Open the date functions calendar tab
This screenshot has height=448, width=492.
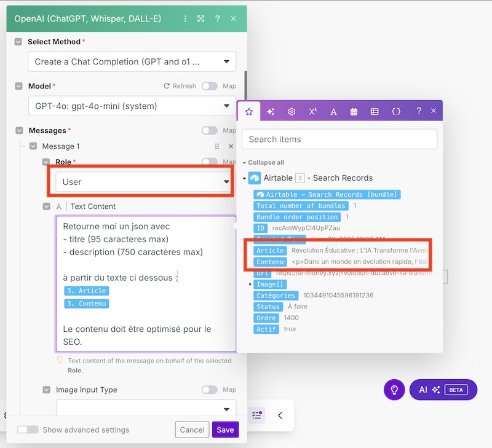coord(354,112)
